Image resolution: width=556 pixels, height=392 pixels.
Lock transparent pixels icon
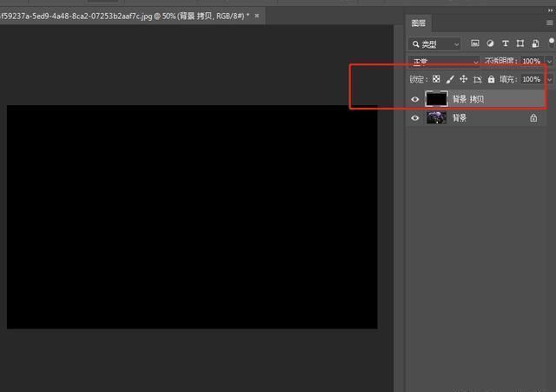click(x=436, y=79)
